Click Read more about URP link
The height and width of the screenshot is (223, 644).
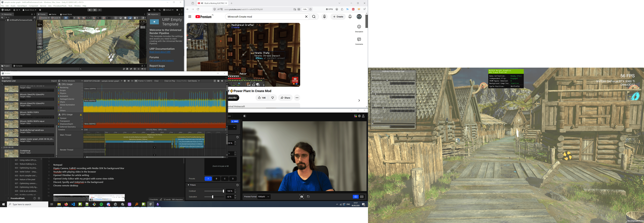point(160,52)
